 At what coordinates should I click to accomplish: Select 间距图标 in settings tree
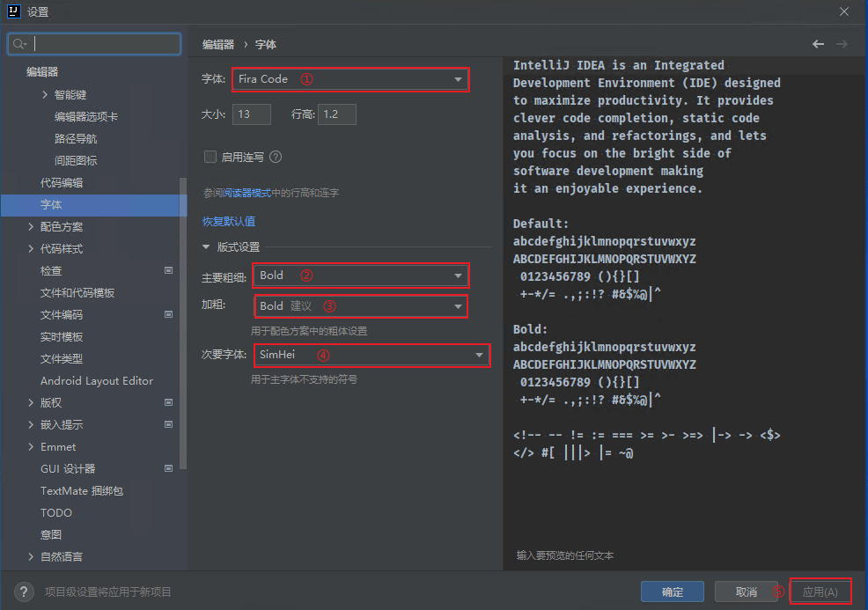tap(76, 160)
